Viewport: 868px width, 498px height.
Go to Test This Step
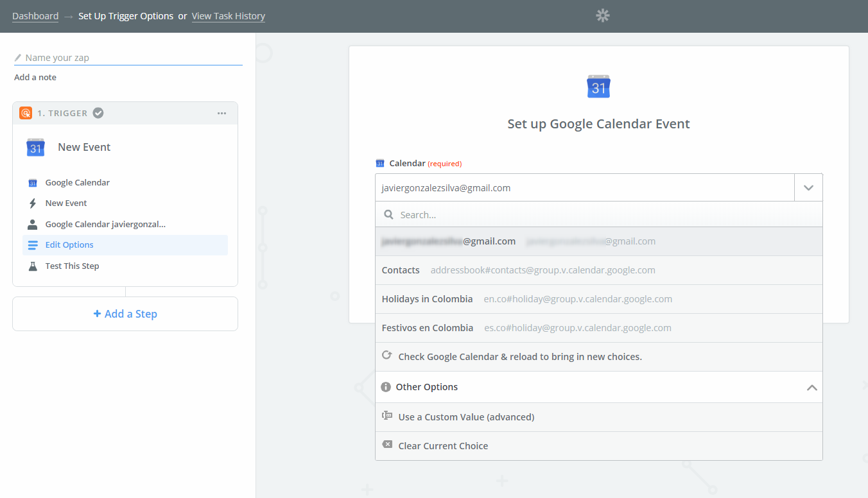coord(72,266)
